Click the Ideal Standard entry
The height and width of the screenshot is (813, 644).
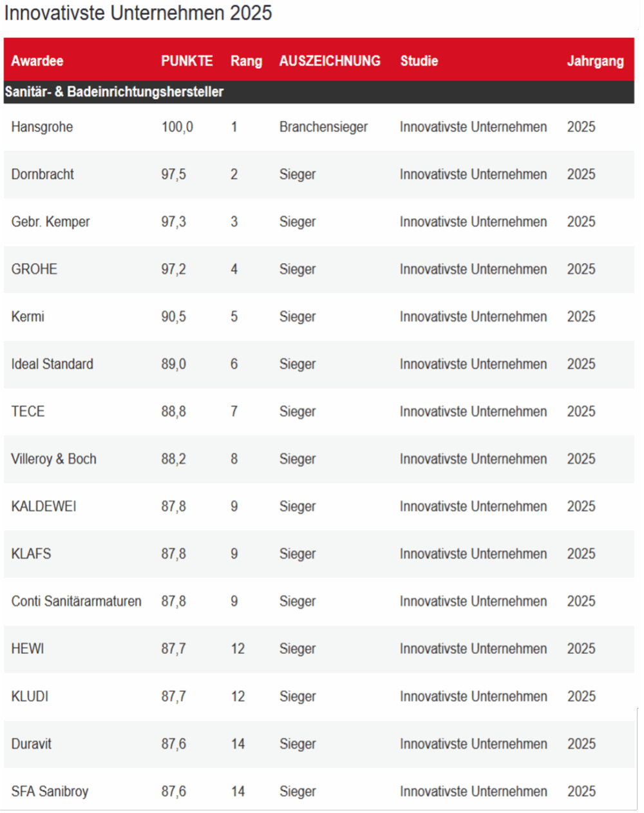point(52,364)
